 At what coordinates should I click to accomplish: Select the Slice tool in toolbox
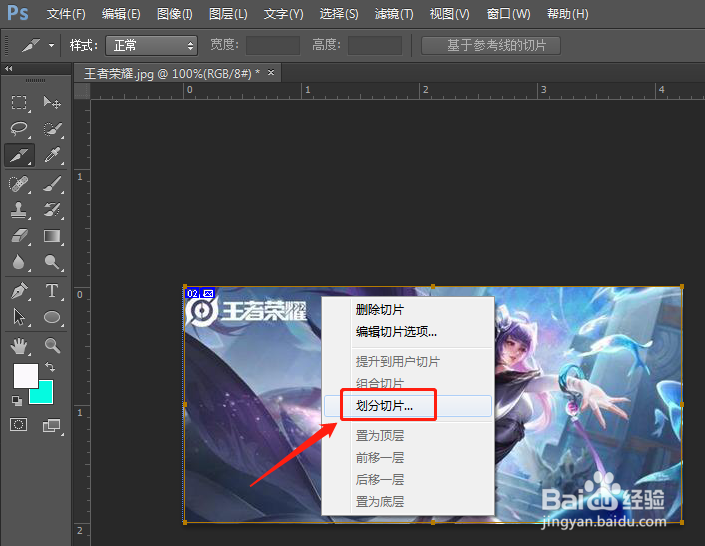pos(19,156)
